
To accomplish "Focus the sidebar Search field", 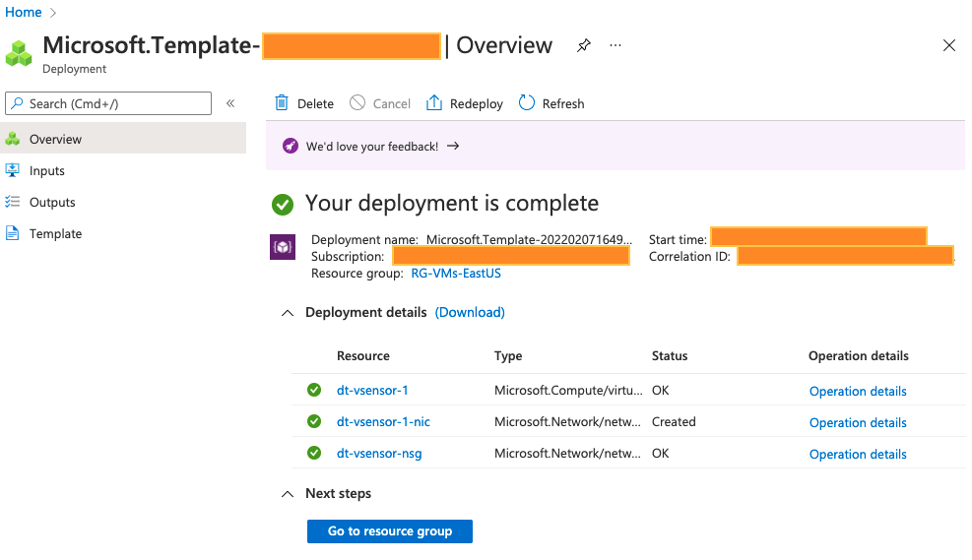I will (x=108, y=103).
